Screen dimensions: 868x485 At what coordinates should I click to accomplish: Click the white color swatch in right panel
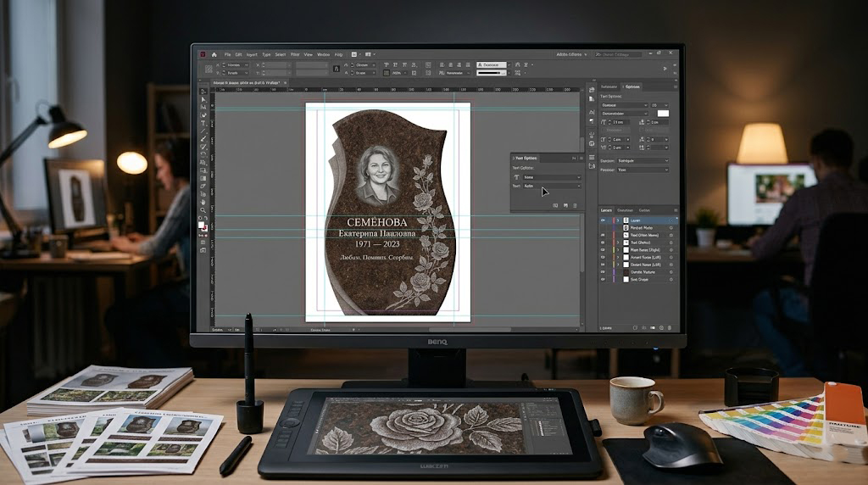point(663,113)
